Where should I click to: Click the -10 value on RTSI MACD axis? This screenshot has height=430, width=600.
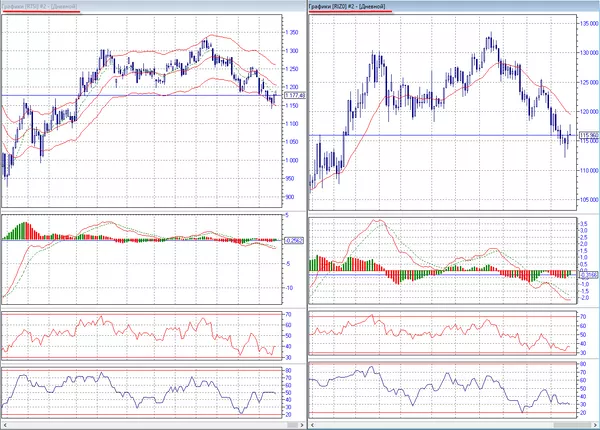coord(289,288)
